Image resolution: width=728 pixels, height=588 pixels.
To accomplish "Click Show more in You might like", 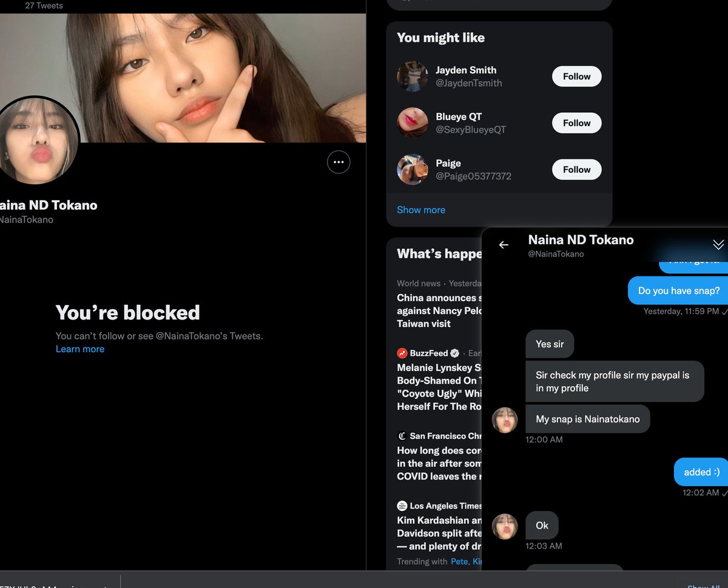I will pos(421,210).
